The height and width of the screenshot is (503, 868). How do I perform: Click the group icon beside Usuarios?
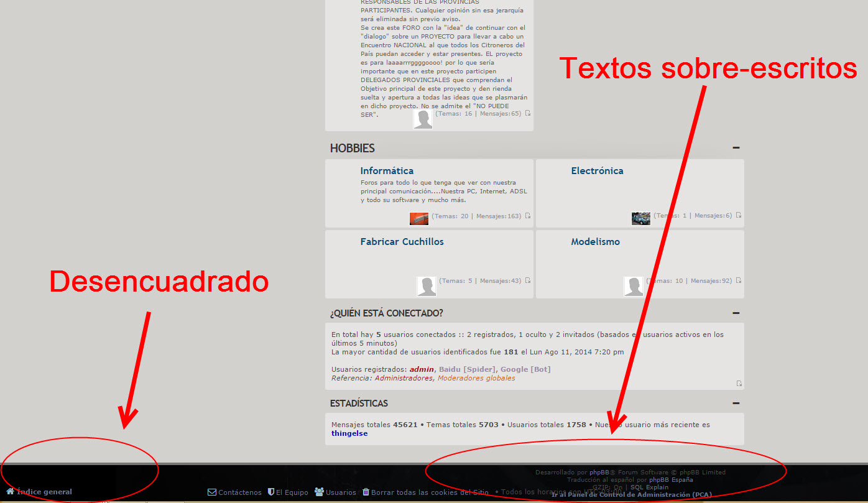pyautogui.click(x=320, y=492)
